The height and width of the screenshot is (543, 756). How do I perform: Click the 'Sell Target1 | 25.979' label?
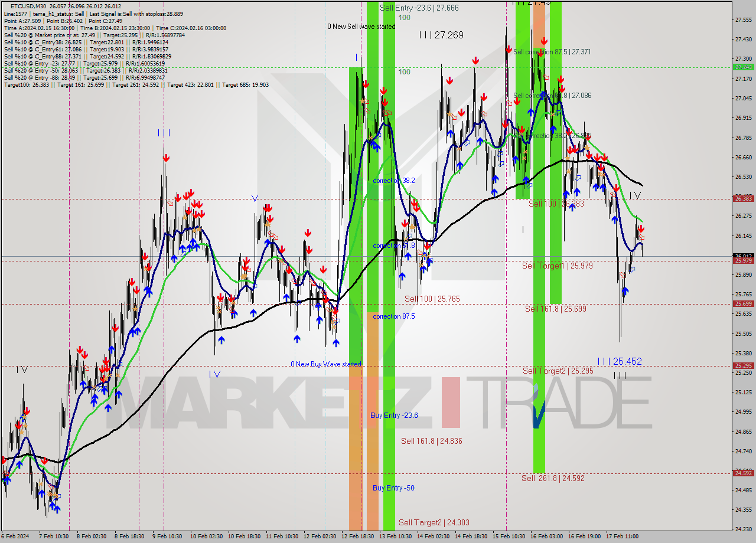tap(558, 266)
